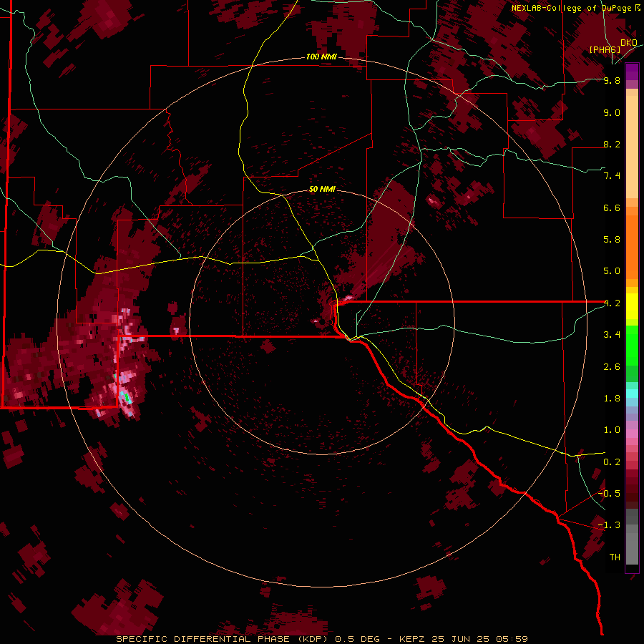The image size is (644, 644).
Task: Click the Specific Differential Phase KEPZ caption
Action: pos(322,639)
